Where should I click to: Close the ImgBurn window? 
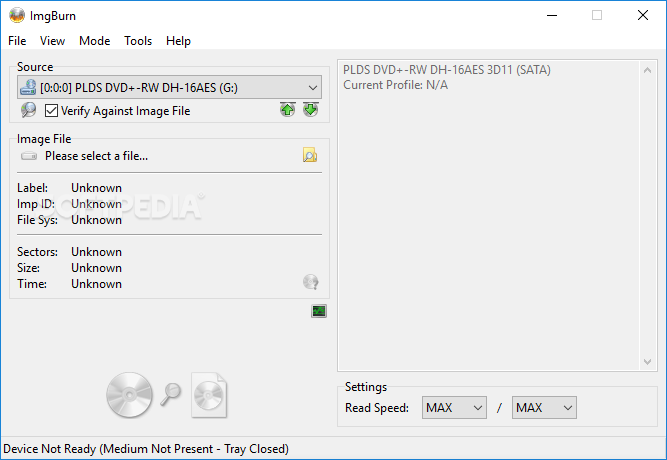[643, 15]
